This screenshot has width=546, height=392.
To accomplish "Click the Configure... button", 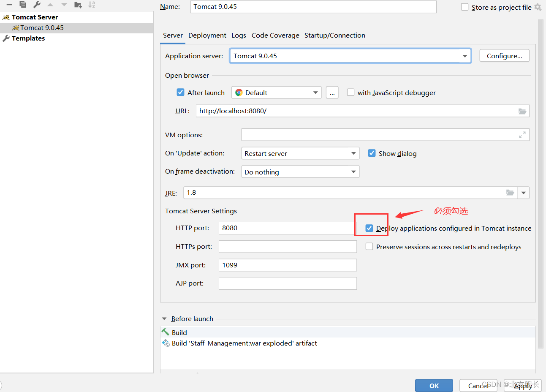I will click(504, 56).
